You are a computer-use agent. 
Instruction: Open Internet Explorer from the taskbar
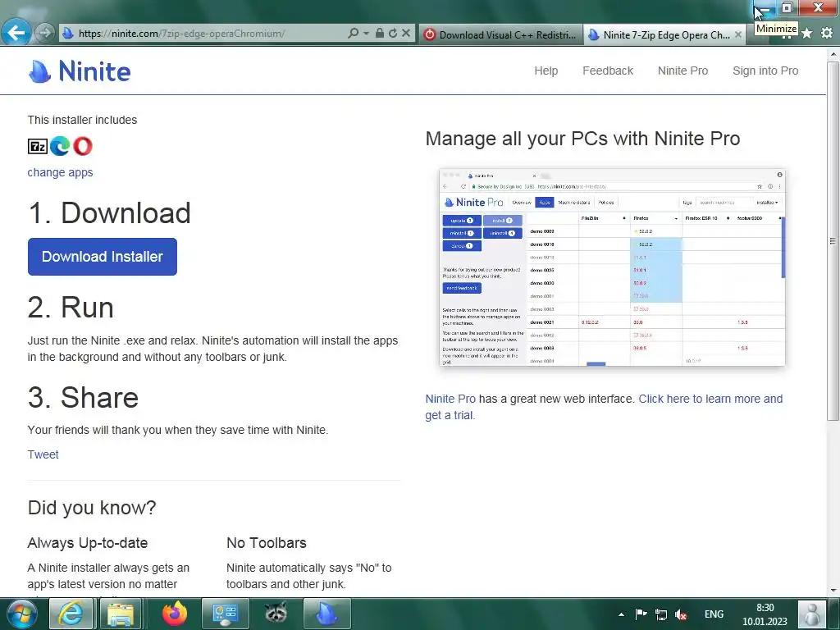[x=71, y=614]
